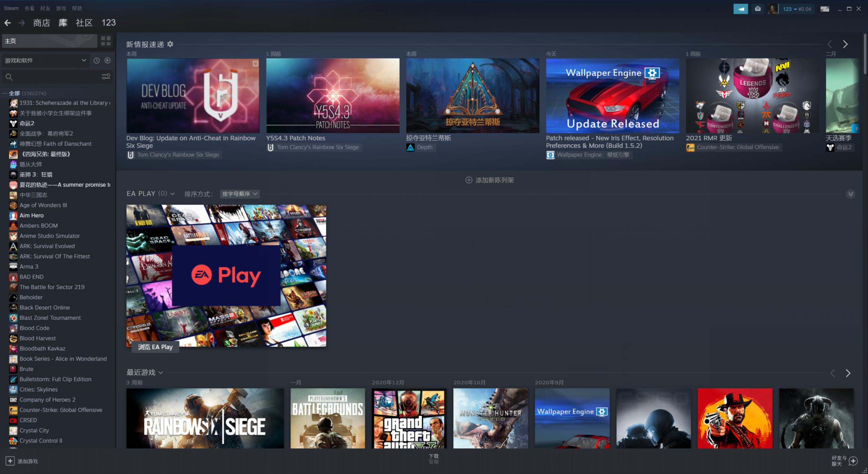
Task: Click the grid view icon beside 主页
Action: coord(106,41)
